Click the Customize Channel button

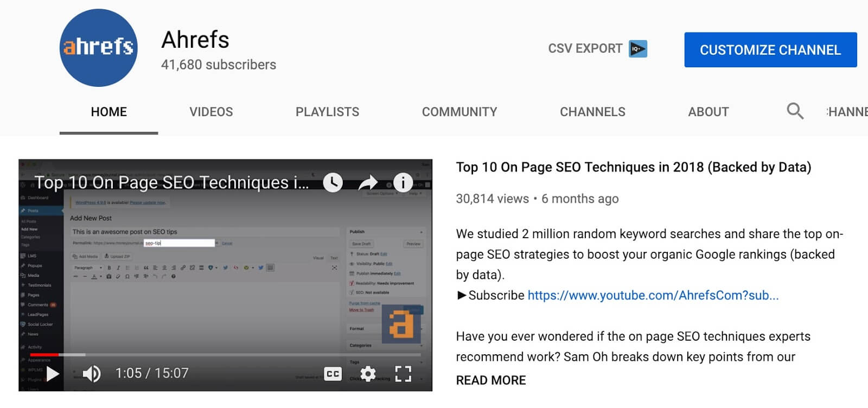point(770,50)
